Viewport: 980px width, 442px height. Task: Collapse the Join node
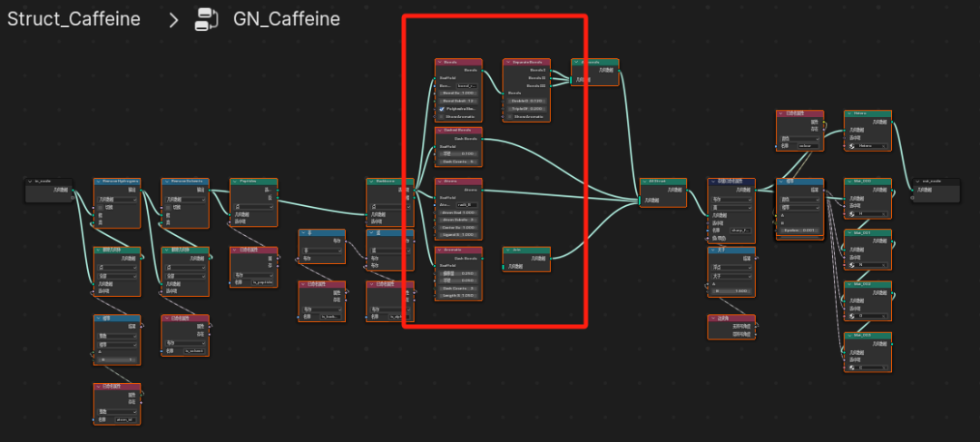507,250
